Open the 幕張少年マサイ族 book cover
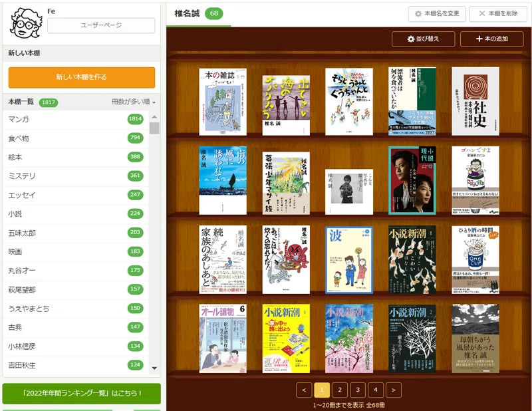 click(286, 184)
